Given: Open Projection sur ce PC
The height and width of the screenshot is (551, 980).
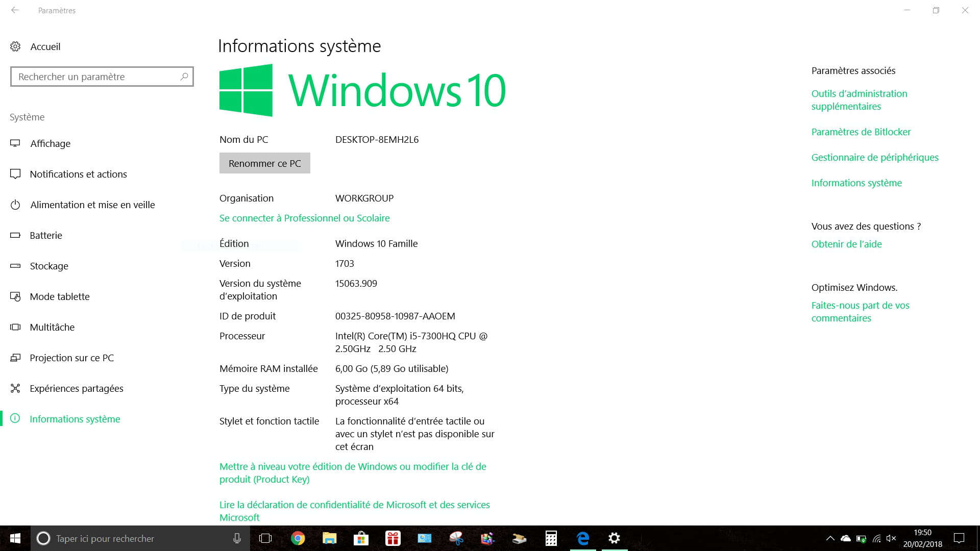Looking at the screenshot, I should (x=71, y=358).
